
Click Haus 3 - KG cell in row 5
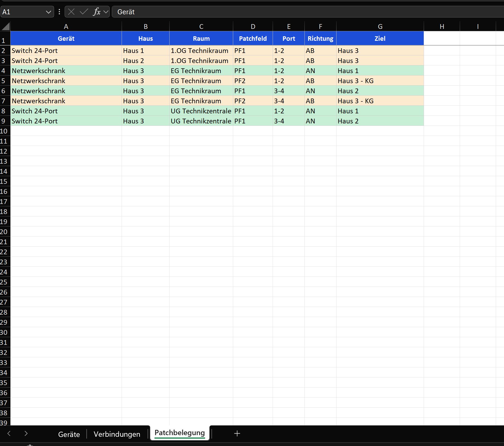(380, 81)
